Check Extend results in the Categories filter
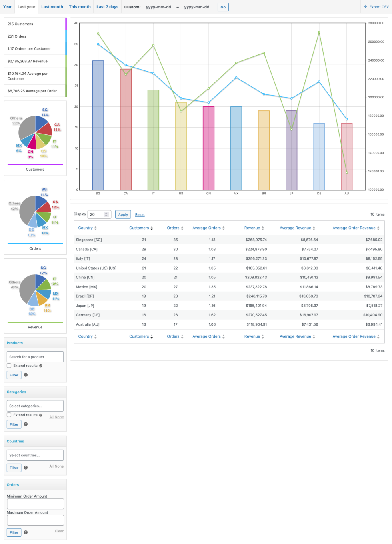 (9, 415)
